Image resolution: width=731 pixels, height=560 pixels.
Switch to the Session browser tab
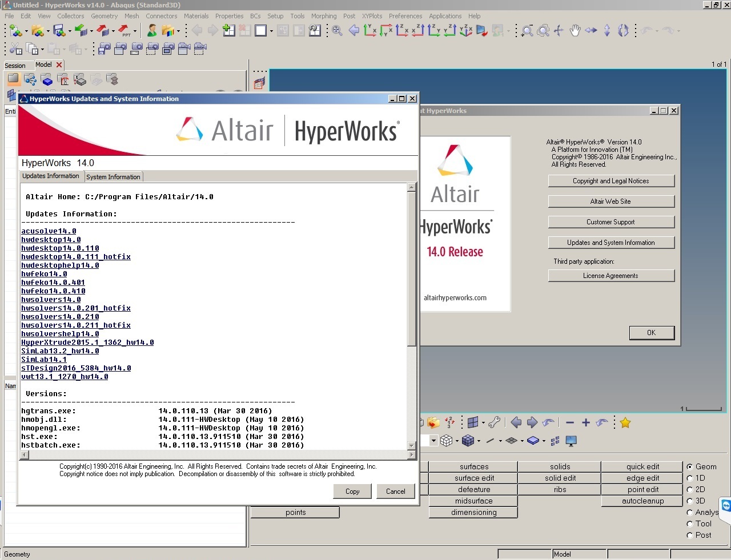pos(15,66)
